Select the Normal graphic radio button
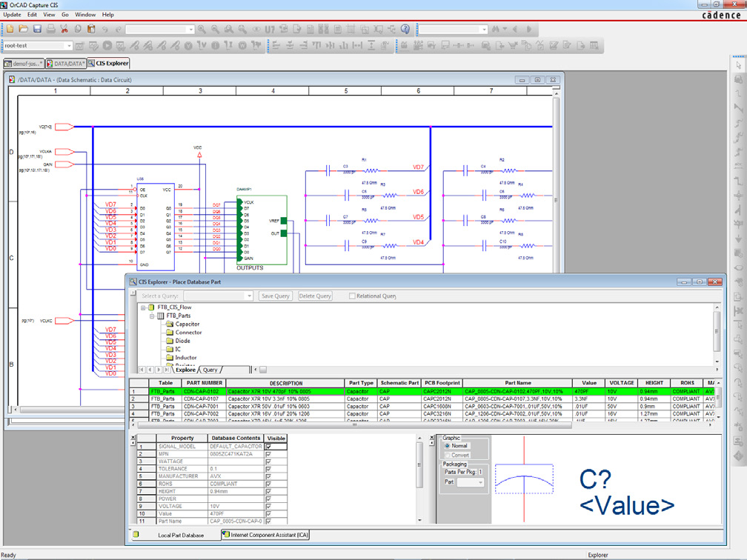The height and width of the screenshot is (560, 747). (448, 446)
